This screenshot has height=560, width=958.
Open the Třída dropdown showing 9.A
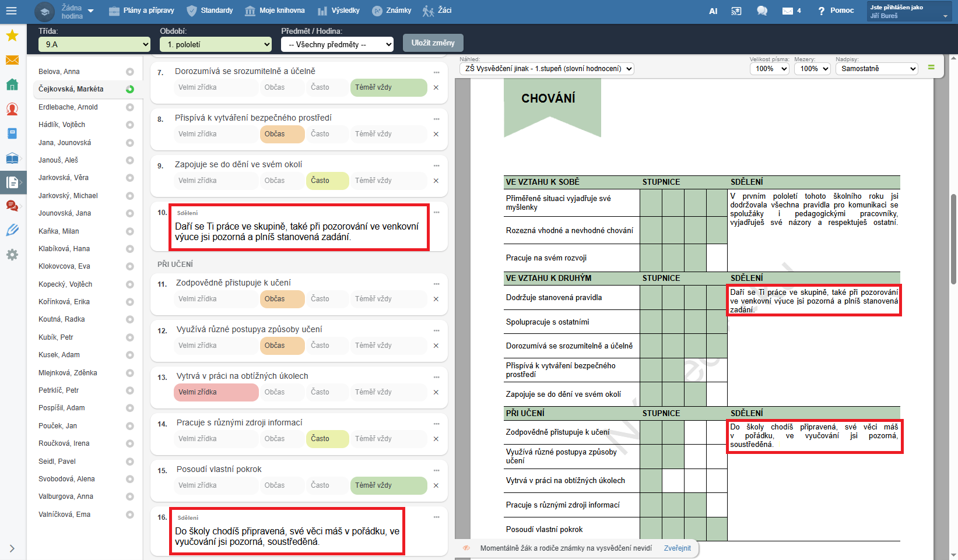[x=95, y=44]
